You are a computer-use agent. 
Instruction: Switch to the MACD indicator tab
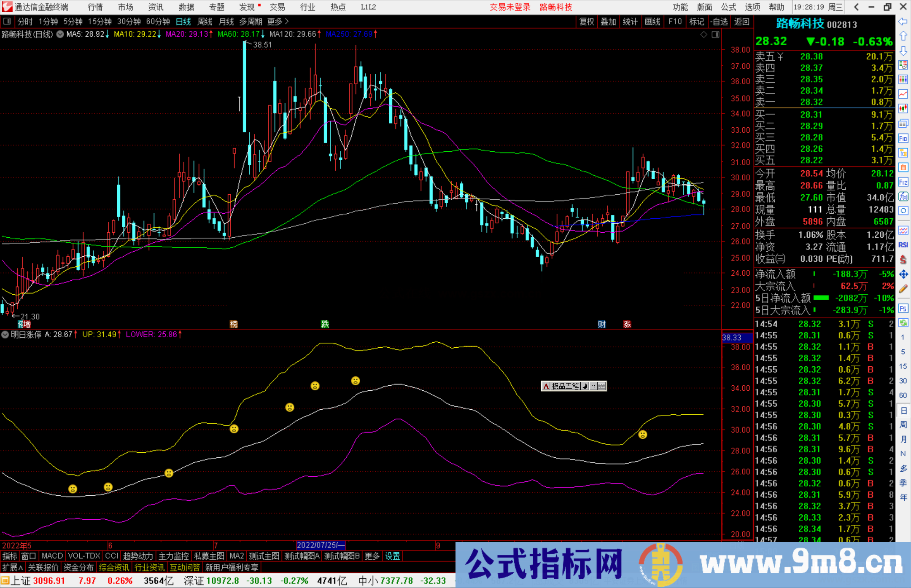(x=51, y=556)
